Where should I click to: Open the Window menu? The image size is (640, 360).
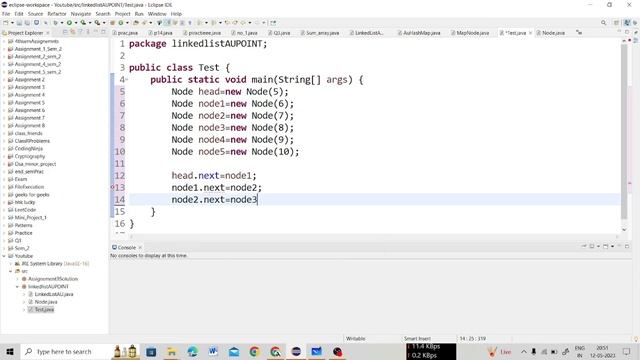[157, 14]
